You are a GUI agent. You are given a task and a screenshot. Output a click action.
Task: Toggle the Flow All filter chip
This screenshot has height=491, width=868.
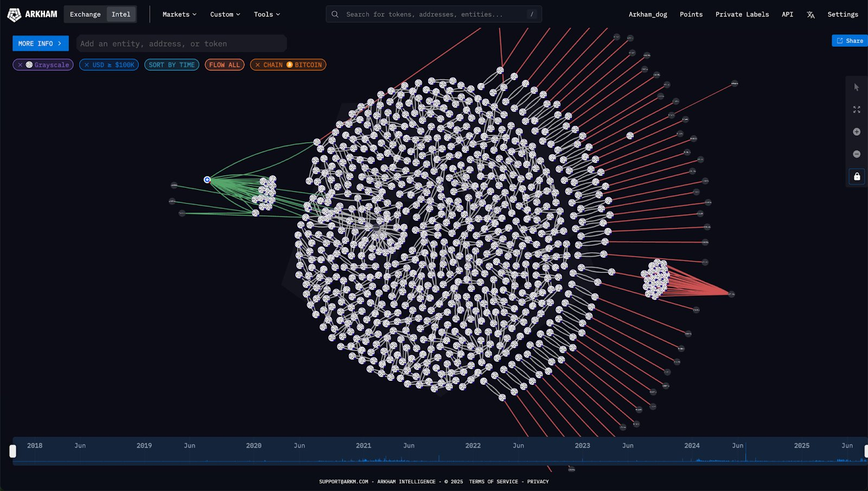[224, 65]
